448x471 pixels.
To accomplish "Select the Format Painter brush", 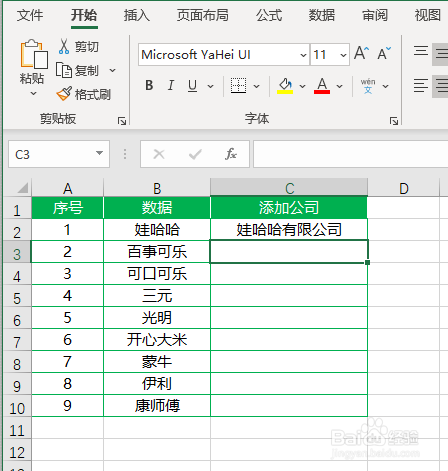I will pos(64,94).
